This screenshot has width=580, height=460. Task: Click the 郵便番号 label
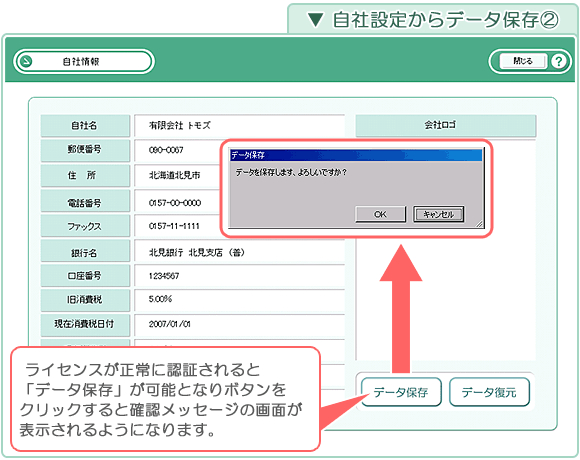85,150
